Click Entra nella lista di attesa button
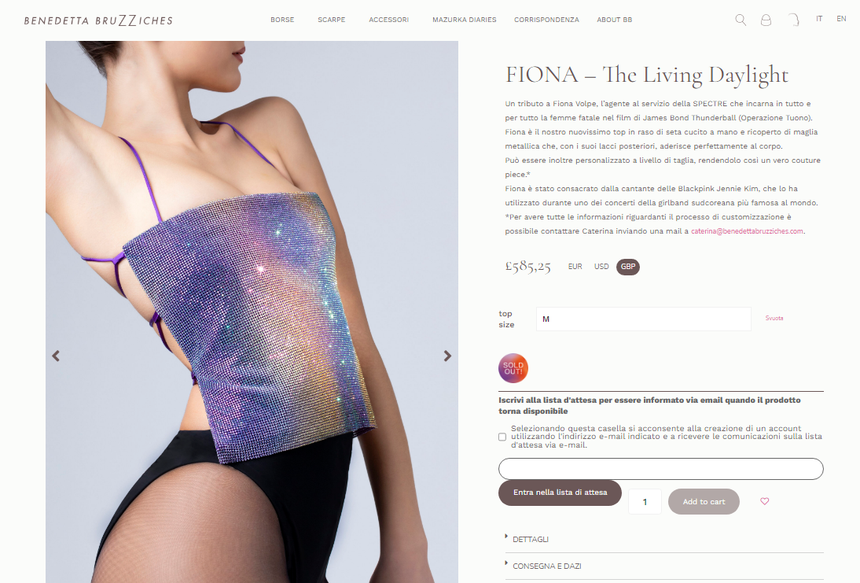Image resolution: width=860 pixels, height=583 pixels. pos(560,493)
